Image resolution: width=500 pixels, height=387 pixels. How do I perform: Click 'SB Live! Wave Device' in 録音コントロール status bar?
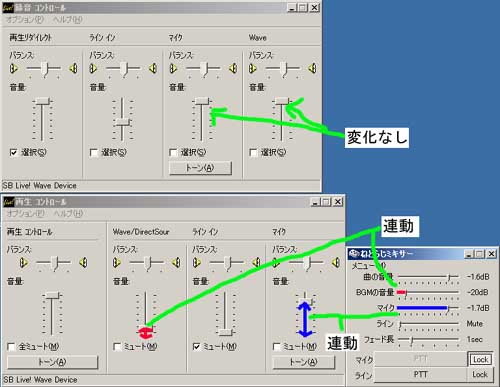[x=40, y=186]
